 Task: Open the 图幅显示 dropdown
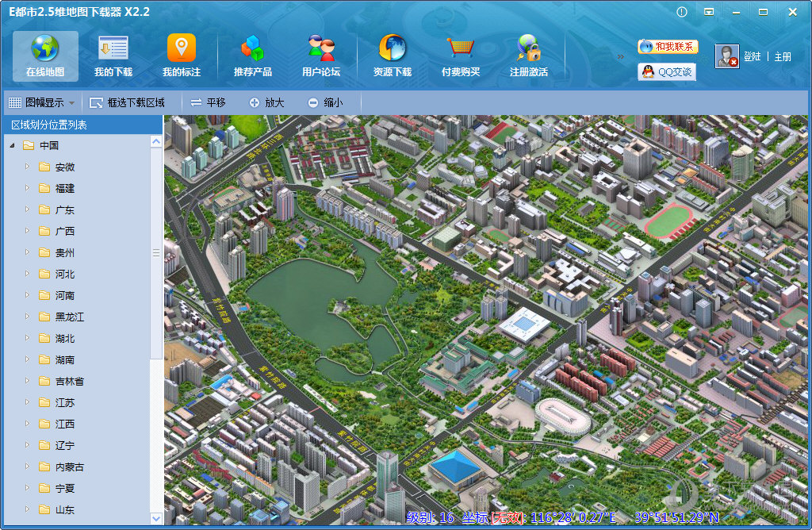(x=42, y=102)
